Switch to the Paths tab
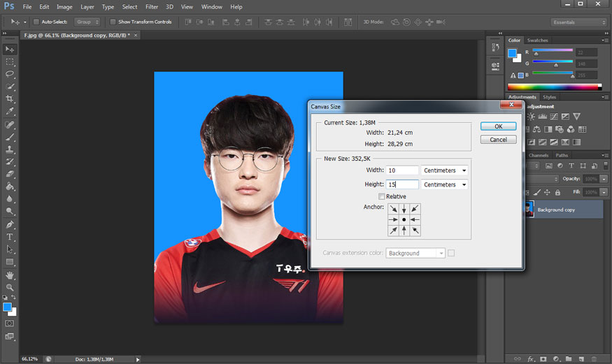 click(562, 155)
